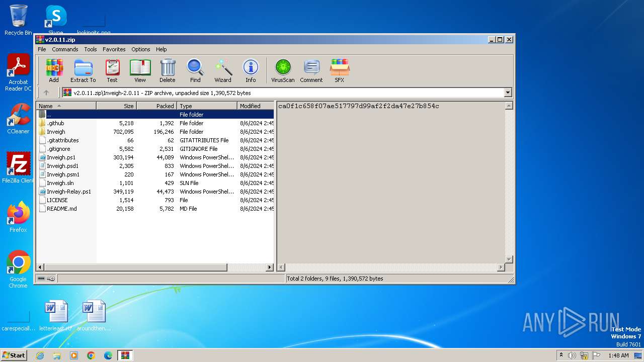This screenshot has width=644, height=362.
Task: Click the taskbar clock 1:48 AM
Action: click(x=618, y=355)
